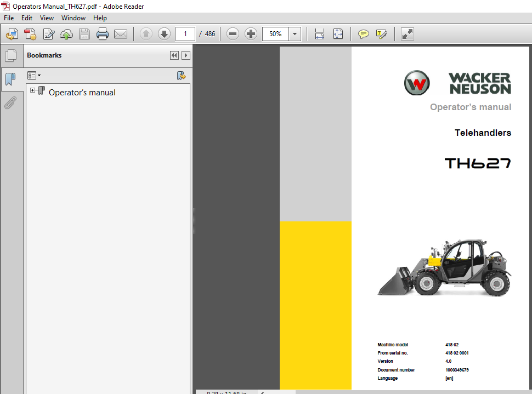Screen dimensions: 532x394
Task: Click the total pages 486 label
Action: tap(210, 34)
